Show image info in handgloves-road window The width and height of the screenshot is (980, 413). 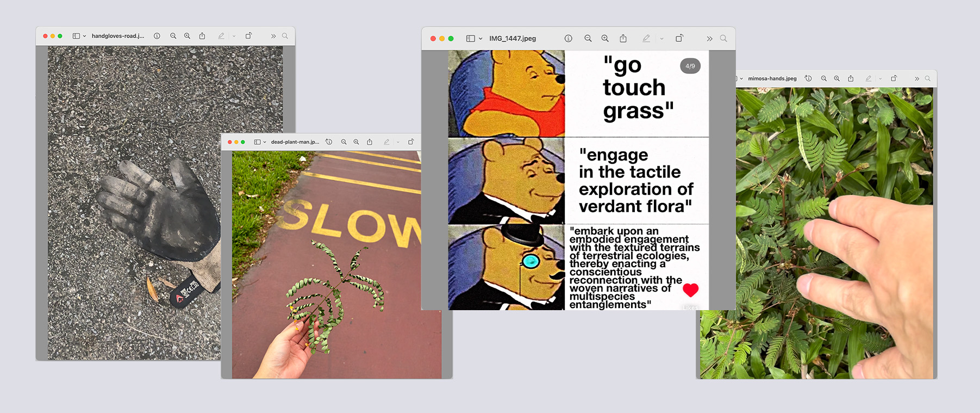pos(157,36)
